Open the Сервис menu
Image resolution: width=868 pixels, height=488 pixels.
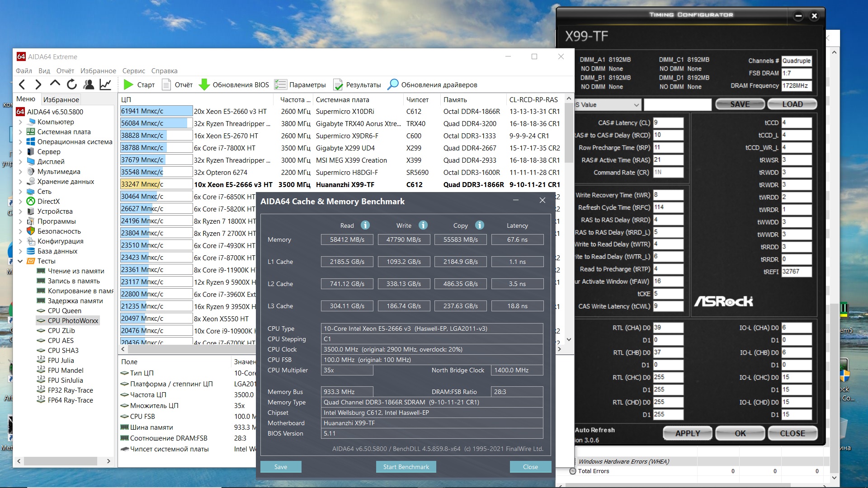coord(133,70)
